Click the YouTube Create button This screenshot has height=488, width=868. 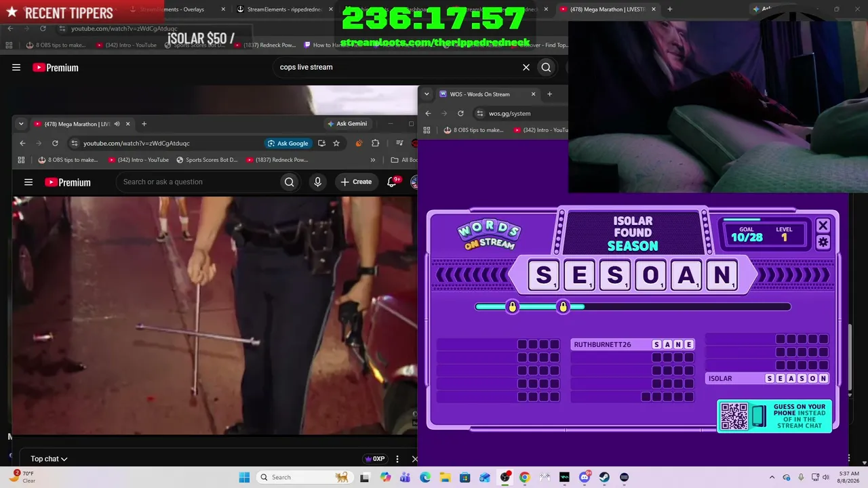coord(356,182)
